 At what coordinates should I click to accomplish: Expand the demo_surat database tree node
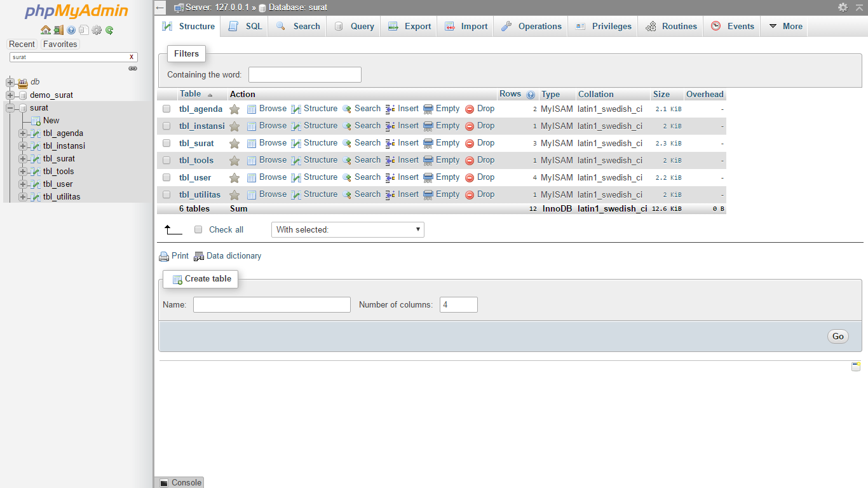click(10, 95)
